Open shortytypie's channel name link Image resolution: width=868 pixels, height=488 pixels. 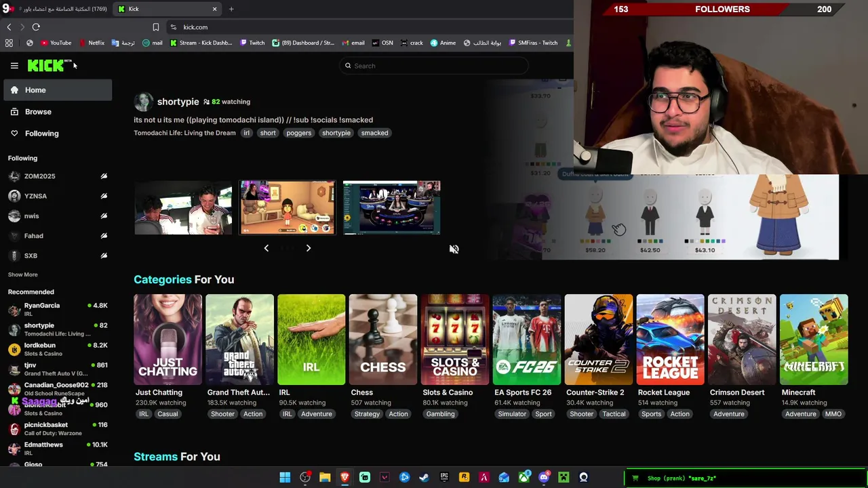click(x=178, y=102)
